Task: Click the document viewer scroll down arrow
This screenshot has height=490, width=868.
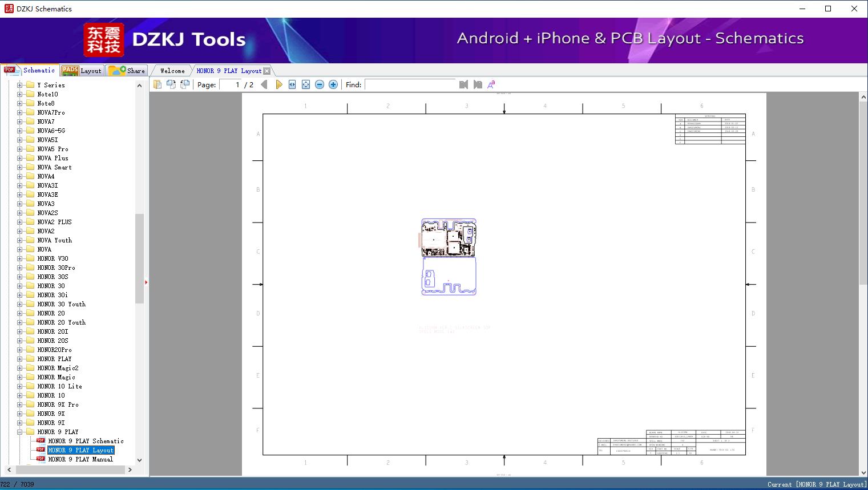Action: 863,472
